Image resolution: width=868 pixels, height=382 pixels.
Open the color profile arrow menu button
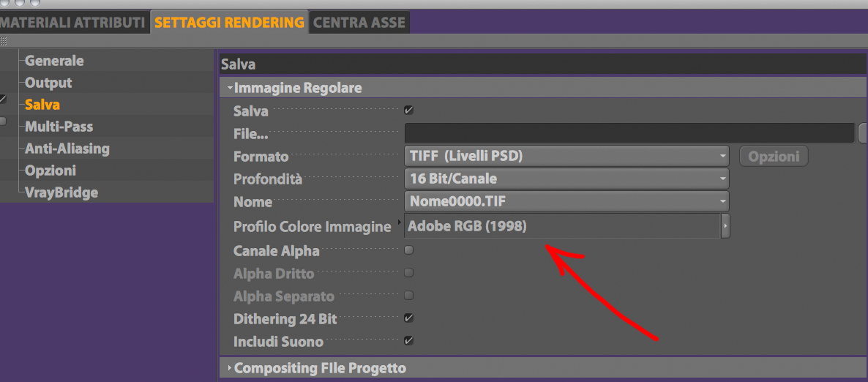tap(725, 227)
